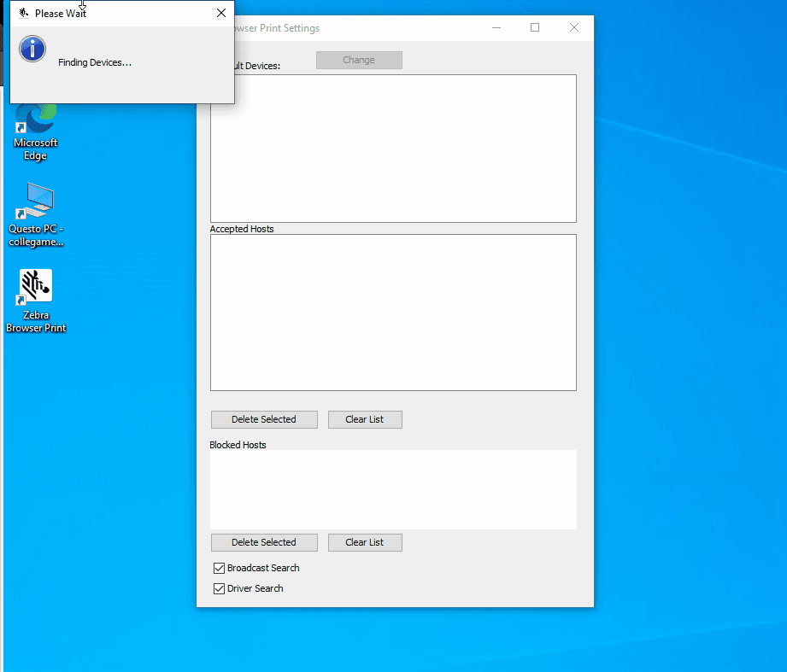Toggle the Broadcast Search checkbox
Screen dimensions: 787x672
point(219,569)
